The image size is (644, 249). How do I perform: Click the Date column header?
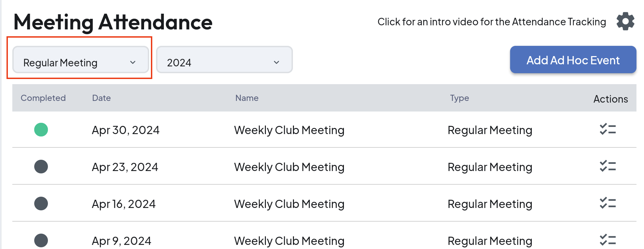[101, 98]
